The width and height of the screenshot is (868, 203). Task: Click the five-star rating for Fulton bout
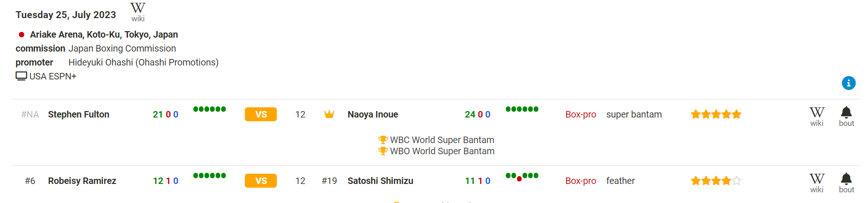(x=716, y=114)
